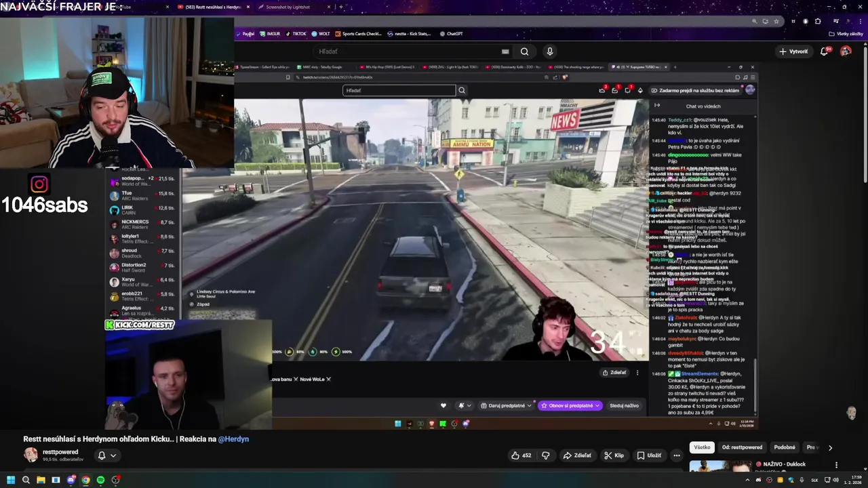Open options for NAŽIVO - Duklock suggestion

pyautogui.click(x=836, y=465)
